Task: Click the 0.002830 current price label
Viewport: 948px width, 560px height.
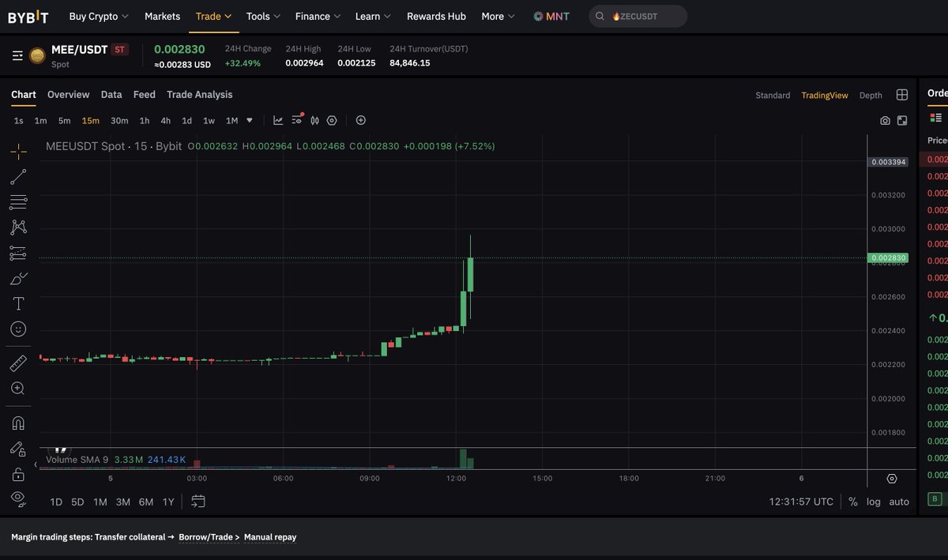Action: [888, 258]
